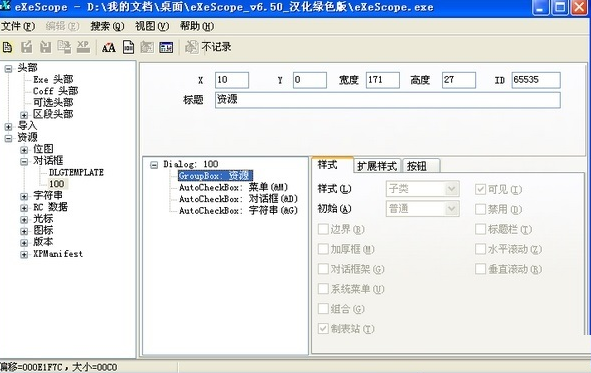Toggle the 制表站(T) checkbox
This screenshot has height=373, width=591.
323,329
